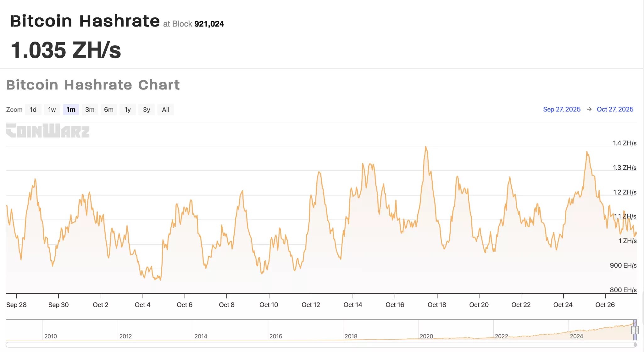Select the 1w zoom range

[x=52, y=109]
